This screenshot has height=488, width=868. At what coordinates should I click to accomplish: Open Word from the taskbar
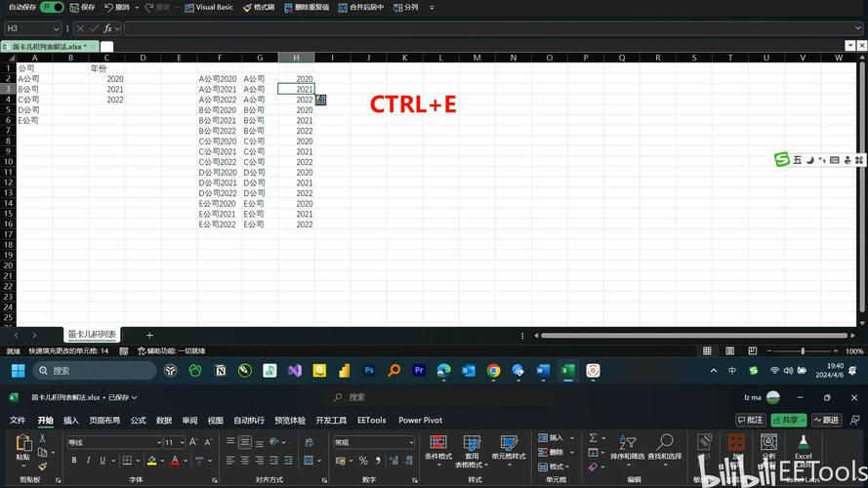coord(543,371)
